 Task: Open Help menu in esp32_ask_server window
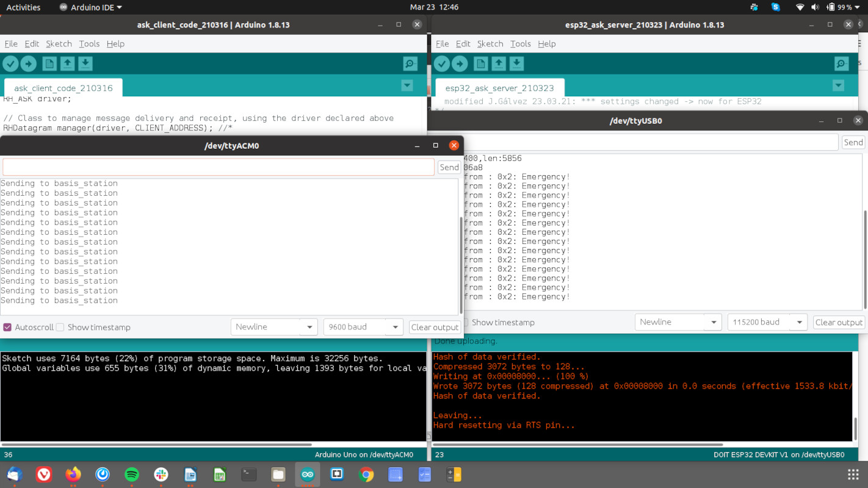coord(547,44)
